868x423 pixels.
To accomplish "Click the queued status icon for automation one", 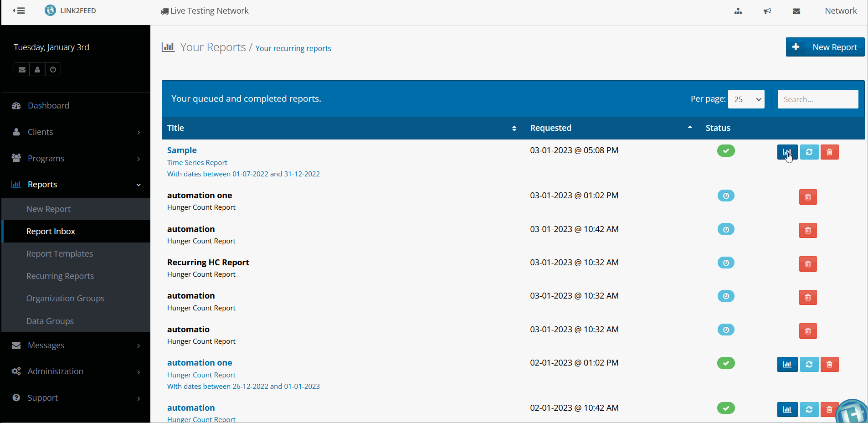I will (725, 196).
